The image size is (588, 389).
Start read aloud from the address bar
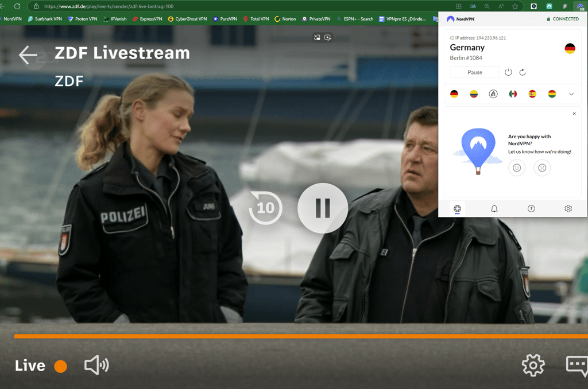point(501,6)
